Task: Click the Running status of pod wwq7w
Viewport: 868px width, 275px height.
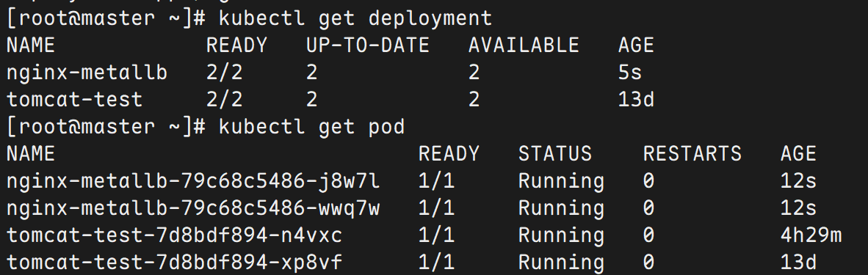Action: pos(561,209)
